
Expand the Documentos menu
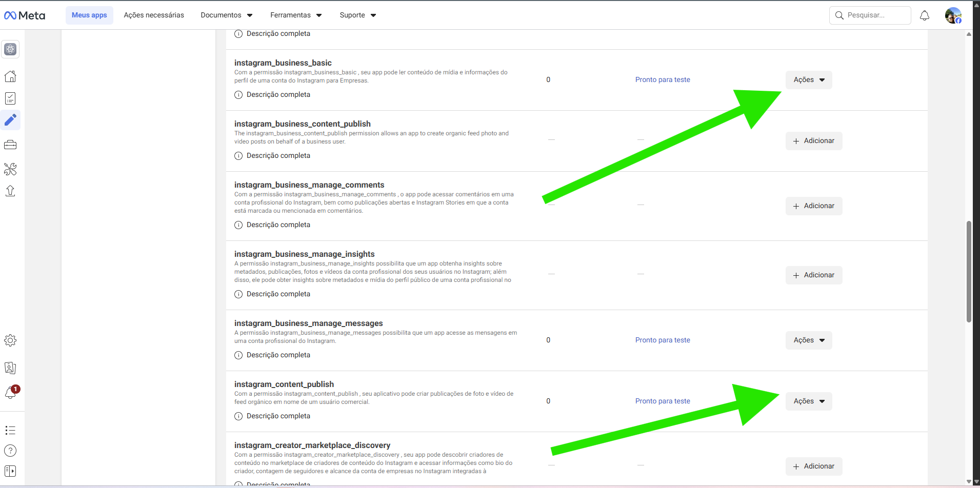point(227,15)
